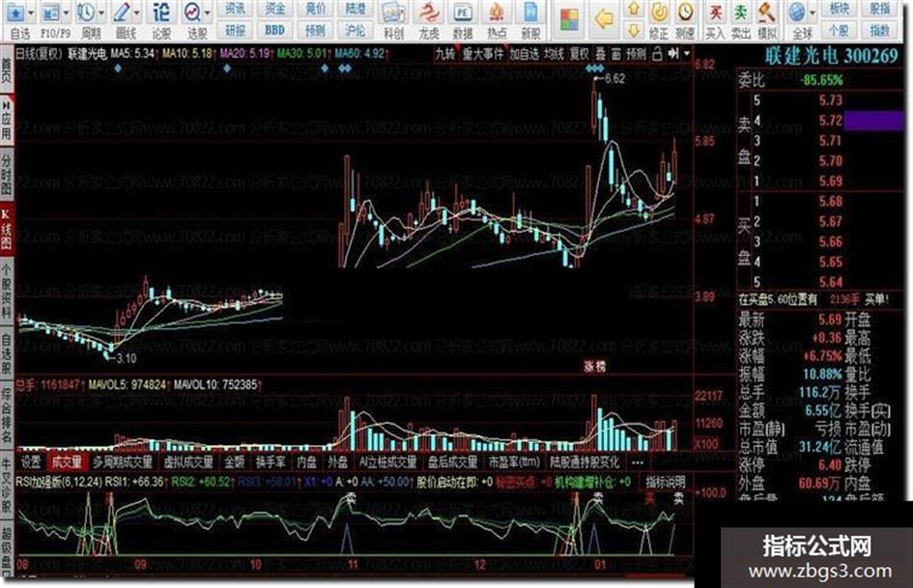Click the multicolor grid layout icon
The image size is (913, 588).
point(569,20)
